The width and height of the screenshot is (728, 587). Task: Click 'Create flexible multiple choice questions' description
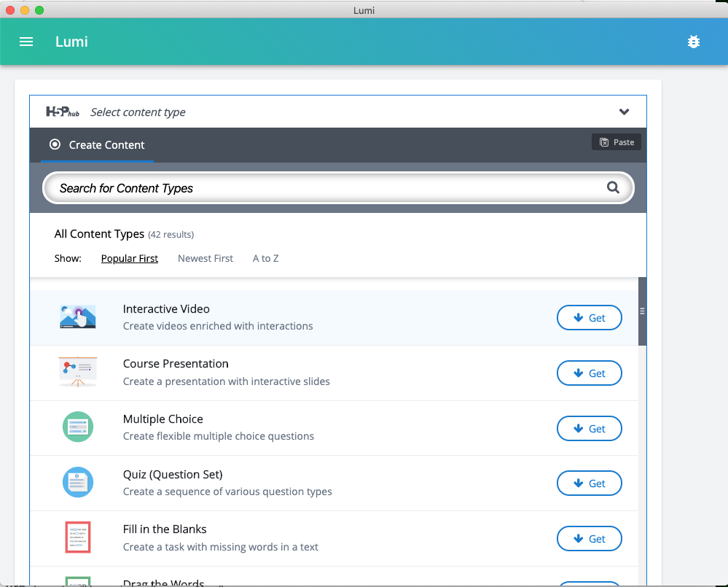218,436
